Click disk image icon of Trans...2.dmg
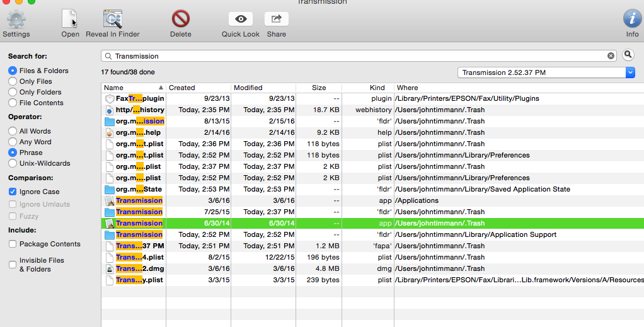Screen dimensions: 644x327 (109, 268)
